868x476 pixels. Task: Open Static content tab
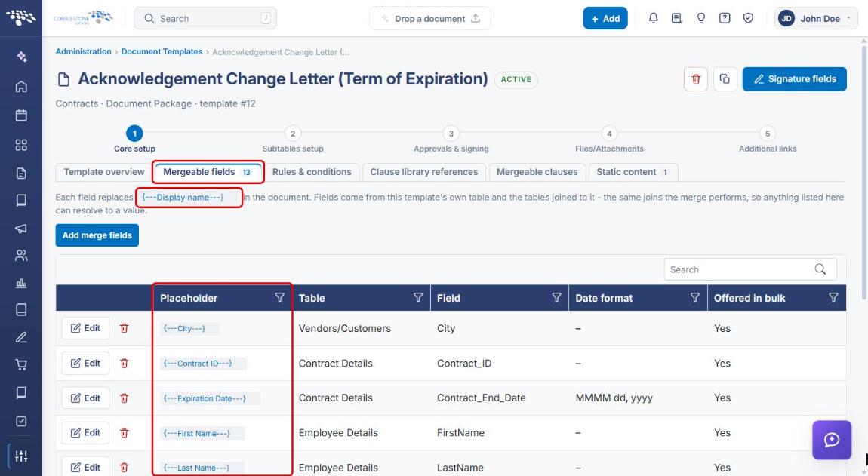[x=633, y=172]
